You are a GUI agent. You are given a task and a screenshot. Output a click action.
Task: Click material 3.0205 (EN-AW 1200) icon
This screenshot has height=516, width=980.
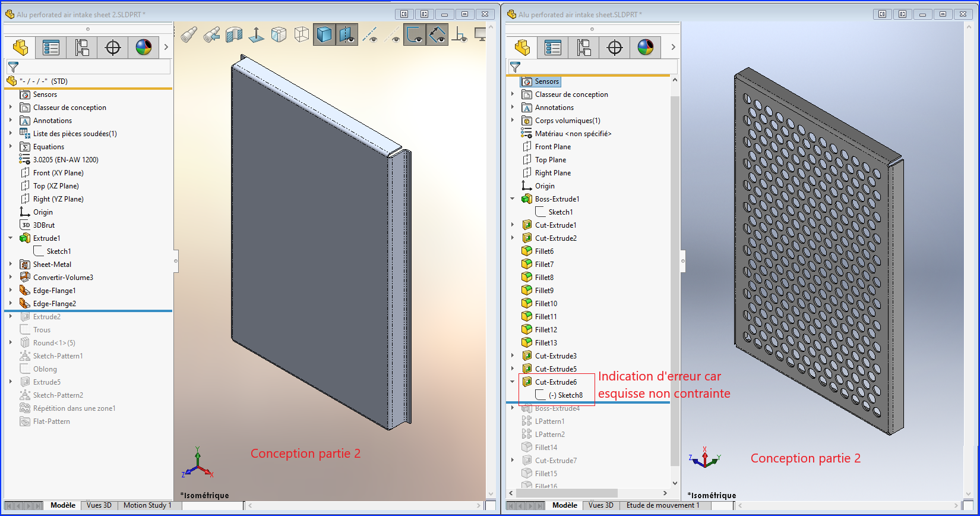[25, 160]
